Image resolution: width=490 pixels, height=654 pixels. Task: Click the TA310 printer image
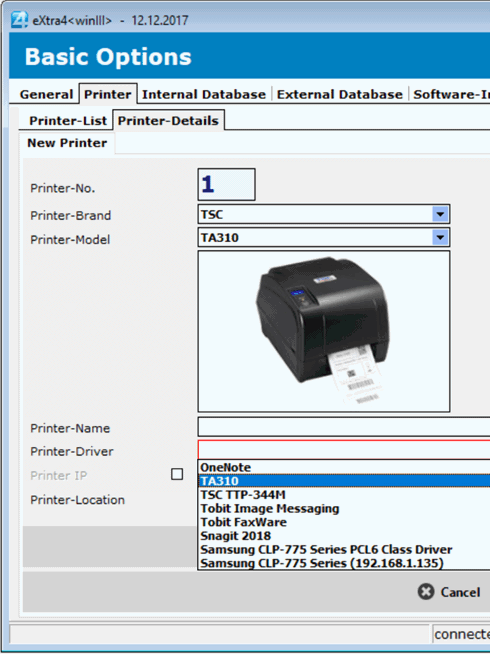coord(324,331)
